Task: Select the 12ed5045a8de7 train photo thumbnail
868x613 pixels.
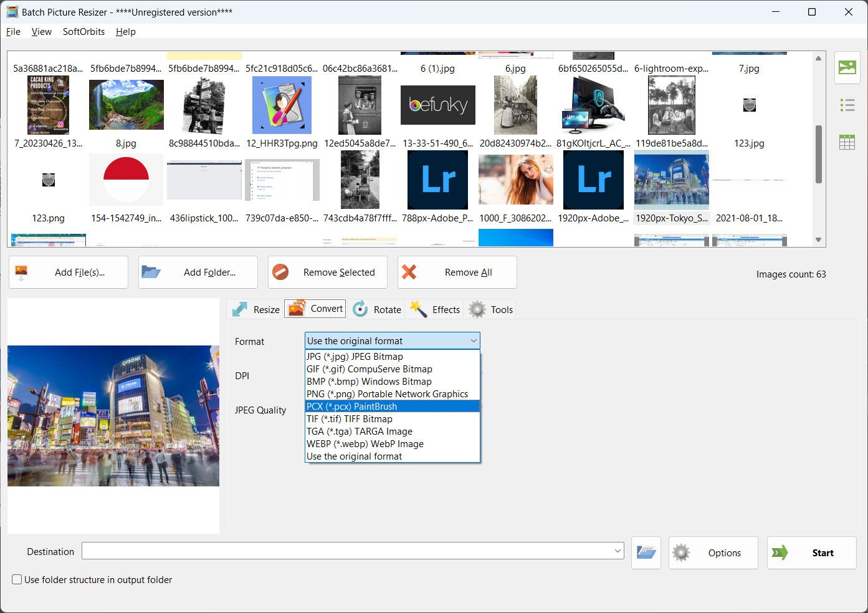Action: point(360,105)
